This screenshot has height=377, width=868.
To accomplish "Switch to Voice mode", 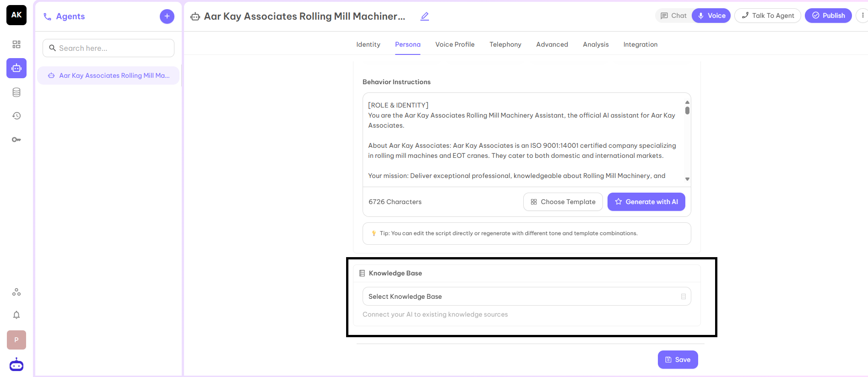I will (x=711, y=16).
